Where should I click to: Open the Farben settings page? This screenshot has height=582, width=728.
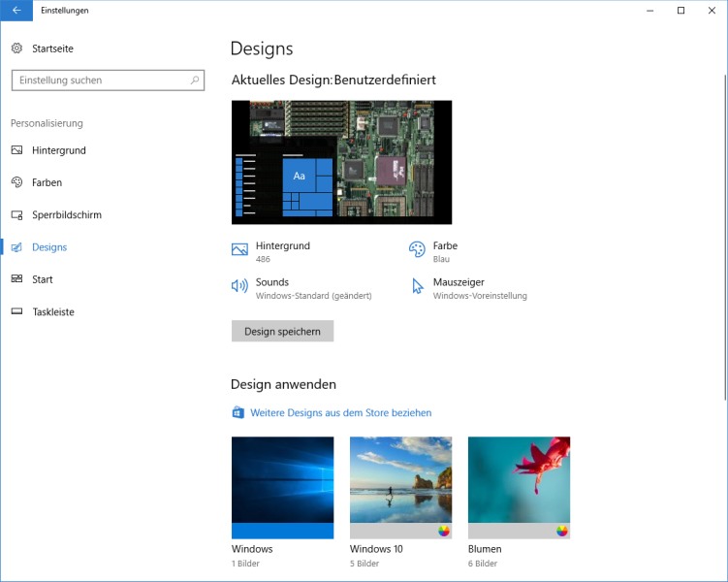[x=47, y=182]
